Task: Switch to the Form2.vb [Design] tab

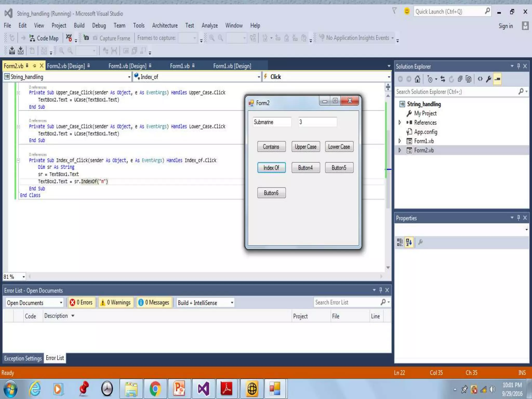Action: tap(66, 66)
